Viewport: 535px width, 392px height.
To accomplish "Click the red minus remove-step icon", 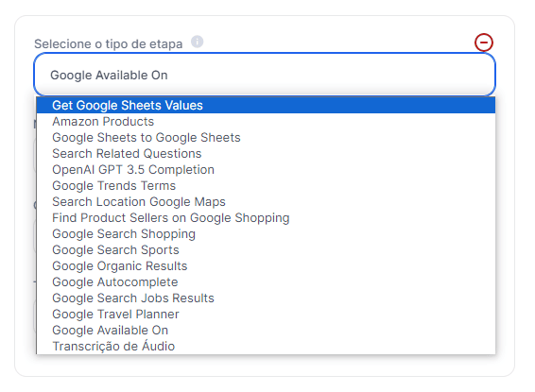I will point(483,43).
